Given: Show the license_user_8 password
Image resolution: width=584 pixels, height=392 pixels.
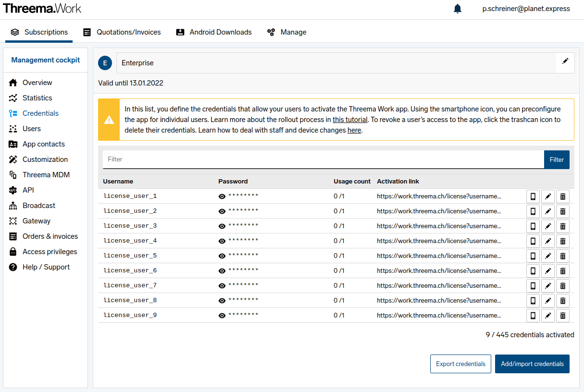Looking at the screenshot, I should (x=222, y=300).
